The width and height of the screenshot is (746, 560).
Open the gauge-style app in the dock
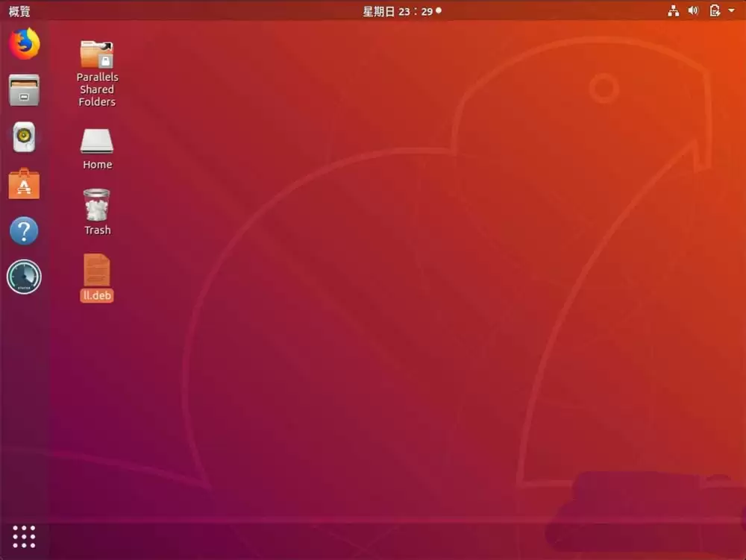(x=24, y=277)
